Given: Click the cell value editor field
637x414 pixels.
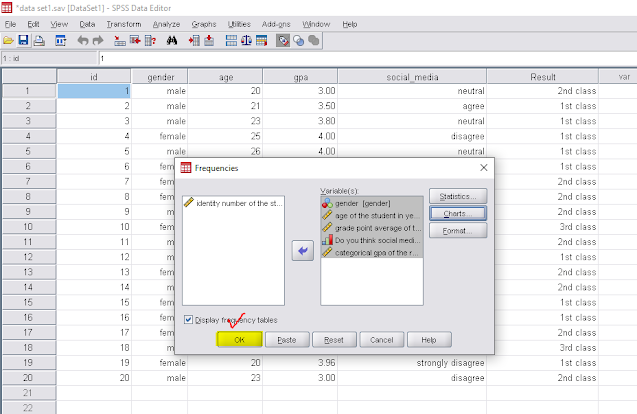Looking at the screenshot, I should [x=368, y=59].
